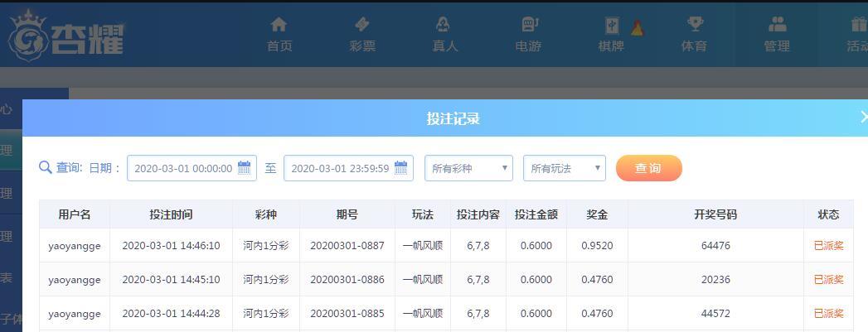Image resolution: width=868 pixels, height=332 pixels.
Task: Click the end date field 2020-03-01 23:59:59
Action: coord(348,168)
